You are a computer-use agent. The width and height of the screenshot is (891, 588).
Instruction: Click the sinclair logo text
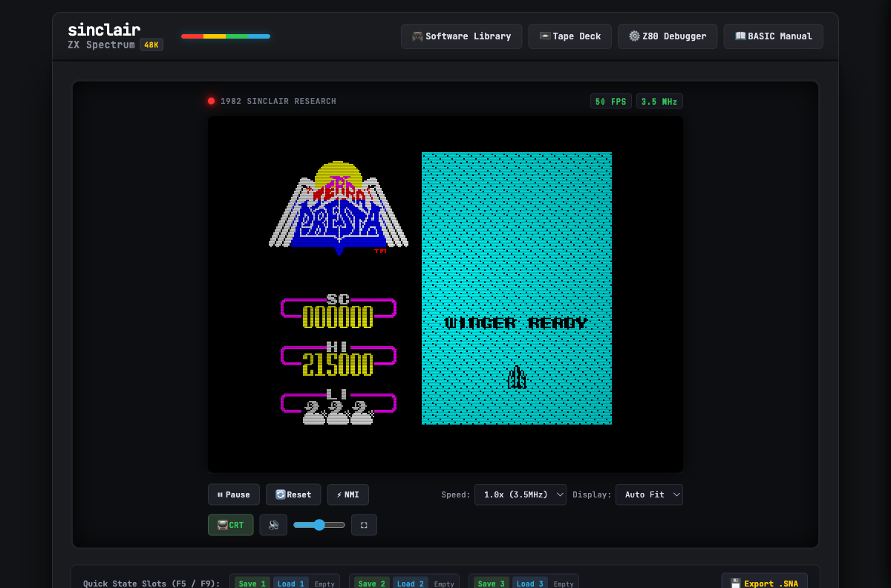click(x=104, y=30)
